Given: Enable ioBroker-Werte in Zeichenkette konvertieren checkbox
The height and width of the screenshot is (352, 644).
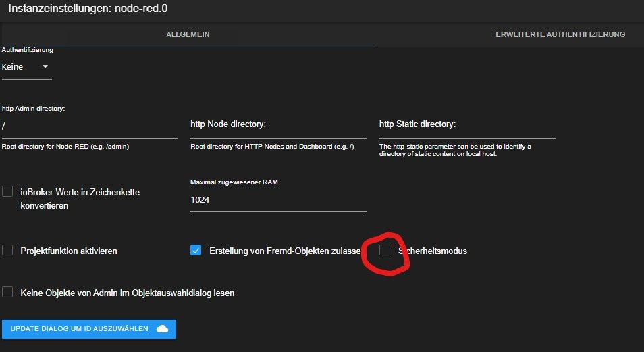Looking at the screenshot, I should [x=7, y=191].
